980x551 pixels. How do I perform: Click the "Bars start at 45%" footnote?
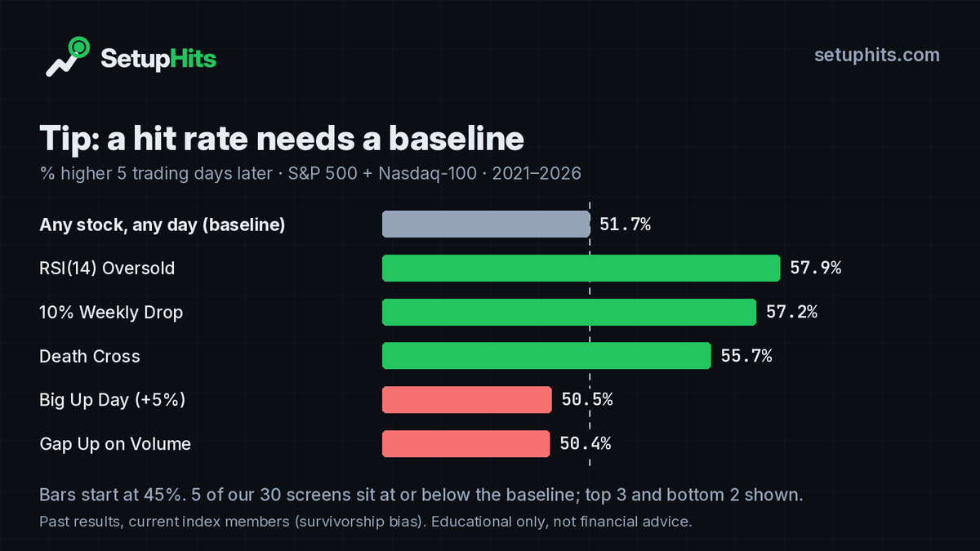421,495
